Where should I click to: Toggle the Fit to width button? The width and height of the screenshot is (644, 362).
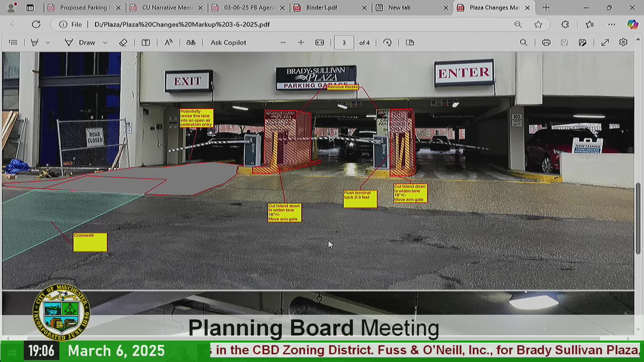tap(320, 43)
